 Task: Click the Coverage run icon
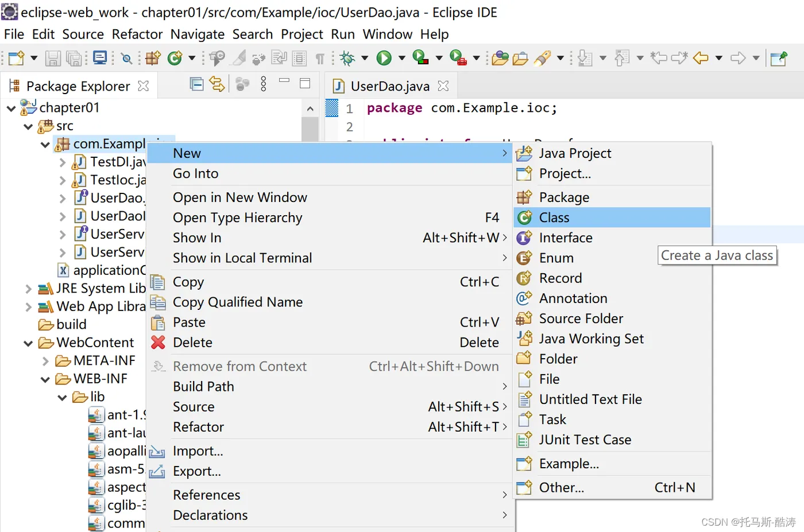pyautogui.click(x=421, y=58)
